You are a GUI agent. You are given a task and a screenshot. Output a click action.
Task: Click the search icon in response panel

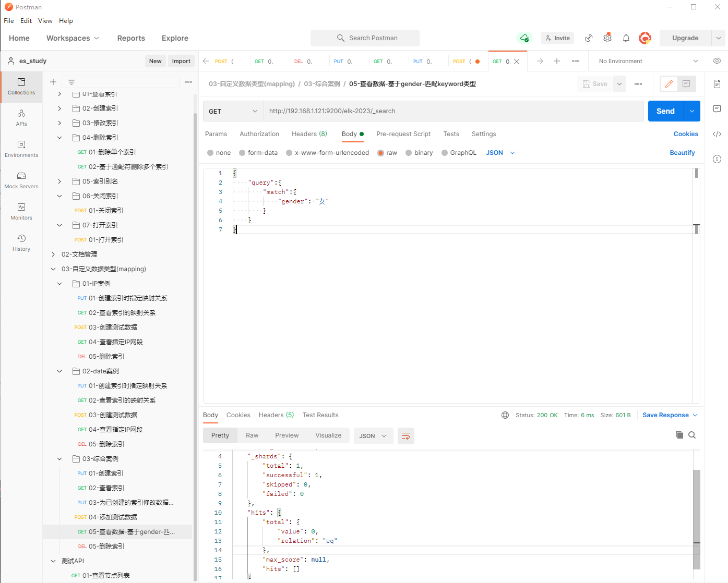tap(692, 435)
